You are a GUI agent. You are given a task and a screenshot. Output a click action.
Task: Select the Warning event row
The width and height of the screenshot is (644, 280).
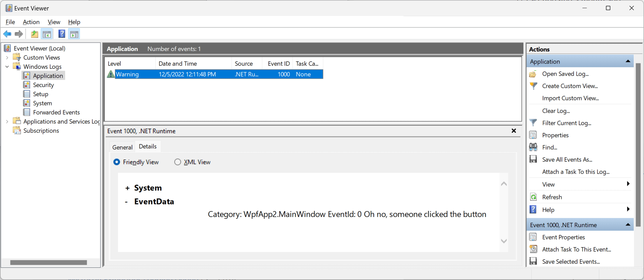(x=203, y=74)
